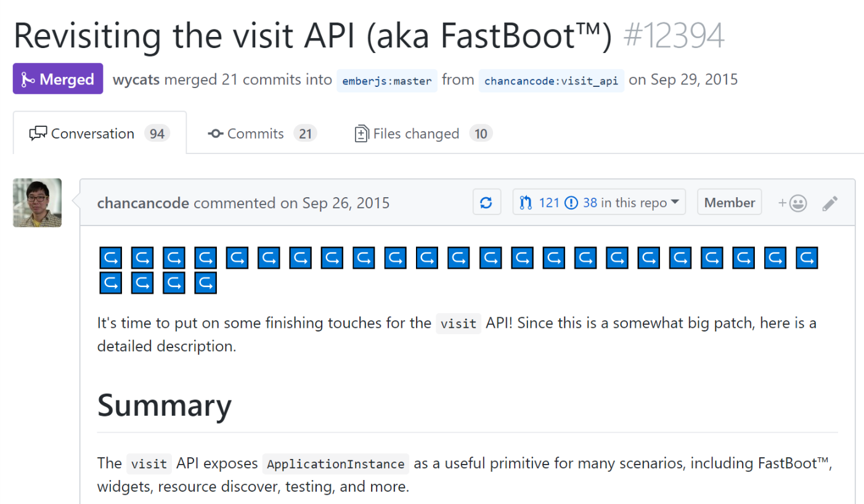The width and height of the screenshot is (864, 504).
Task: Click the Summary heading
Action: tap(165, 405)
